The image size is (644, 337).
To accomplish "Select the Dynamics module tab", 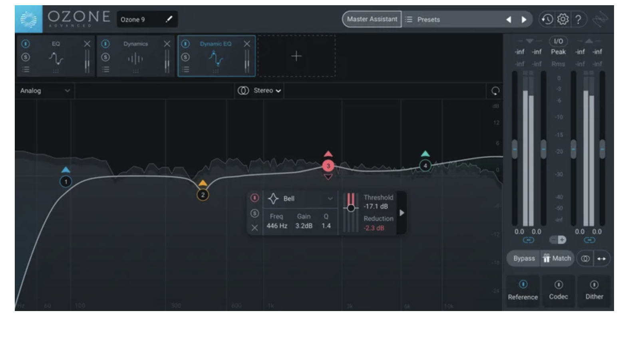I will pos(136,56).
